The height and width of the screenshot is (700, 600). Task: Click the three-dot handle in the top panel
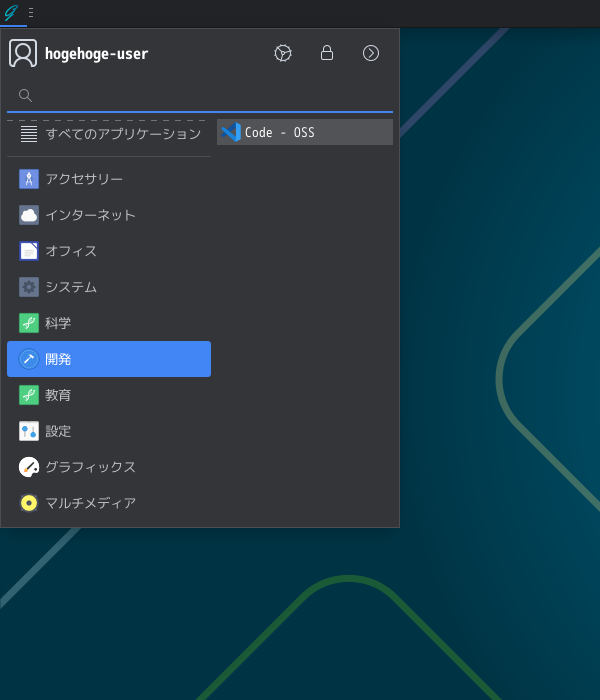click(31, 12)
